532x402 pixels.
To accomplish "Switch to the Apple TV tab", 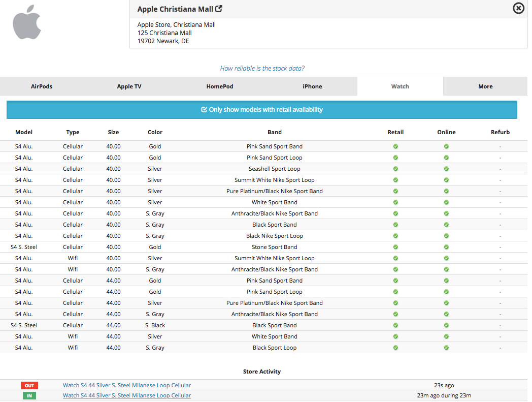I will [x=129, y=86].
